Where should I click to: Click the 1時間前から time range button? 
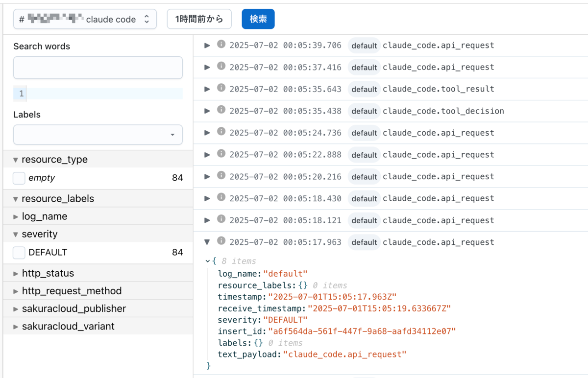coord(199,19)
